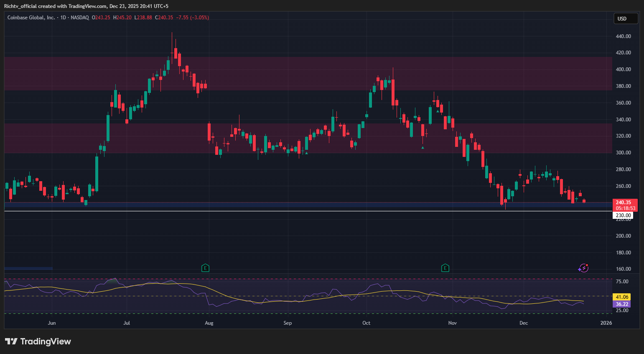This screenshot has height=354, width=644.
Task: Open the USD currency selector
Action: tap(625, 18)
